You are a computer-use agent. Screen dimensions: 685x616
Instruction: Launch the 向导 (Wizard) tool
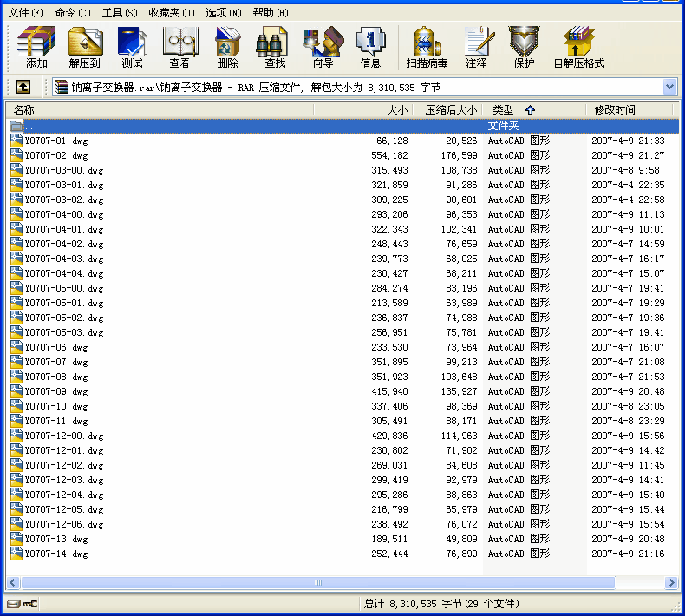click(x=323, y=47)
